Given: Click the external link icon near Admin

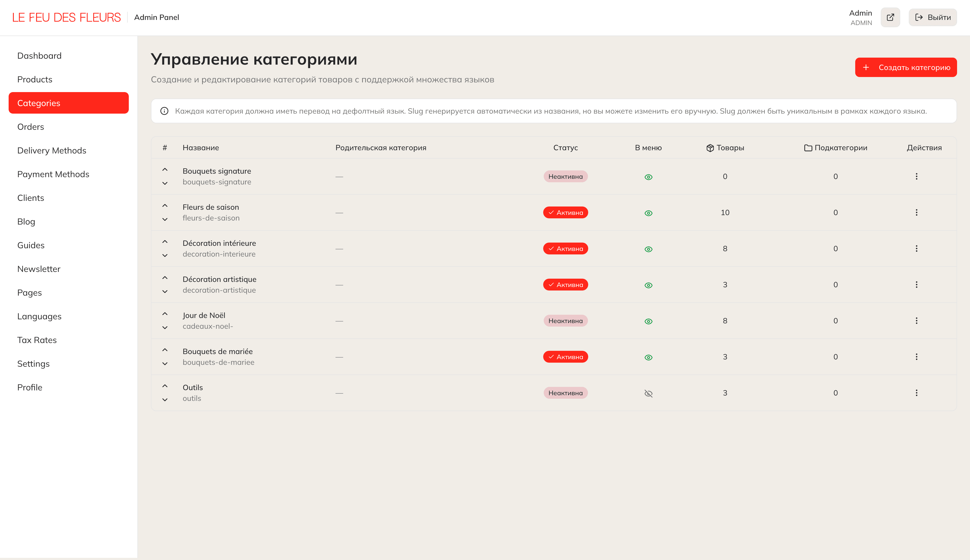Looking at the screenshot, I should [x=890, y=17].
